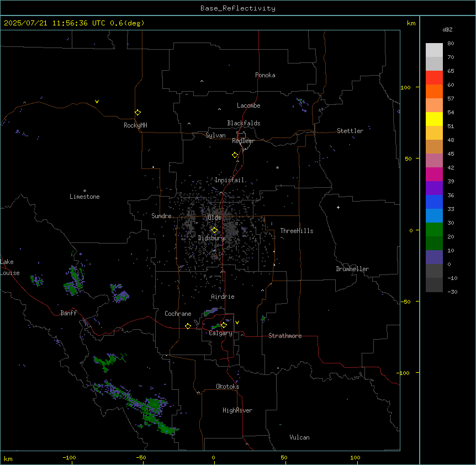Click the Drumheller label

(352, 269)
